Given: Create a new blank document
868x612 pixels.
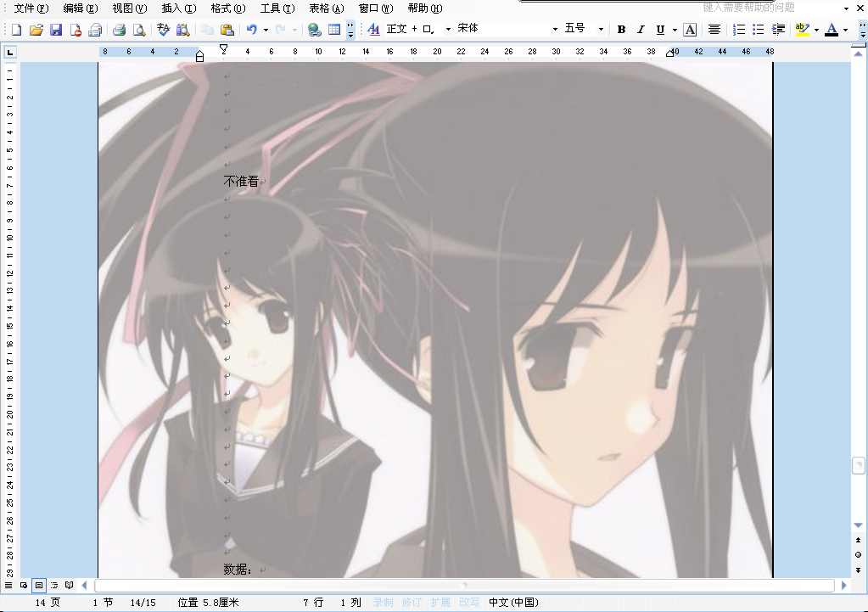Looking at the screenshot, I should (17, 30).
